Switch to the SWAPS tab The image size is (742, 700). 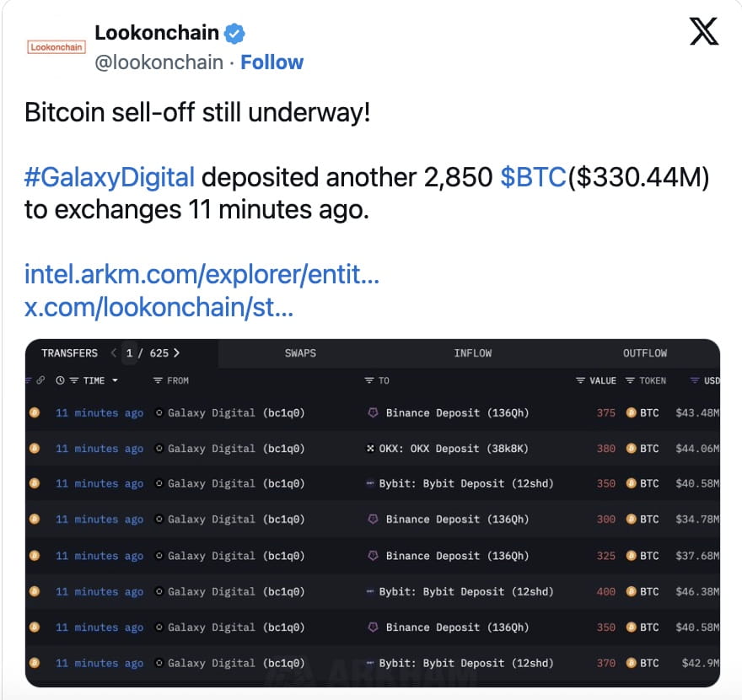coord(300,353)
